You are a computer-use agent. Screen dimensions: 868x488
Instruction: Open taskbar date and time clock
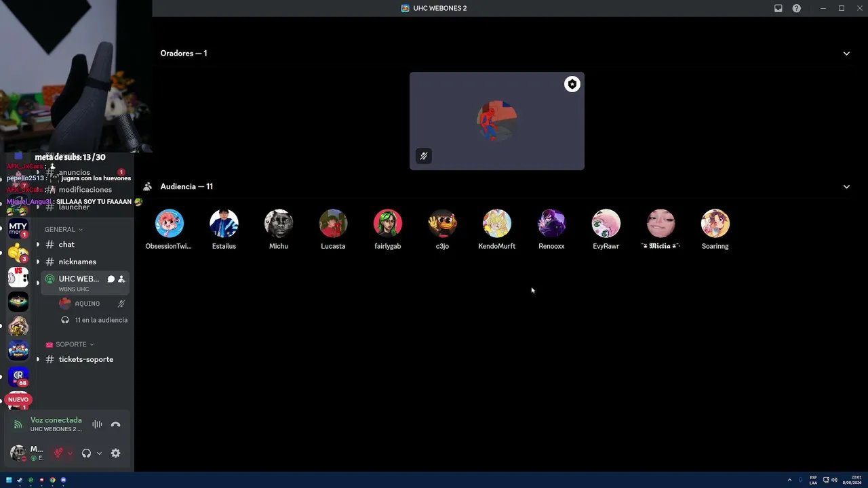852,480
